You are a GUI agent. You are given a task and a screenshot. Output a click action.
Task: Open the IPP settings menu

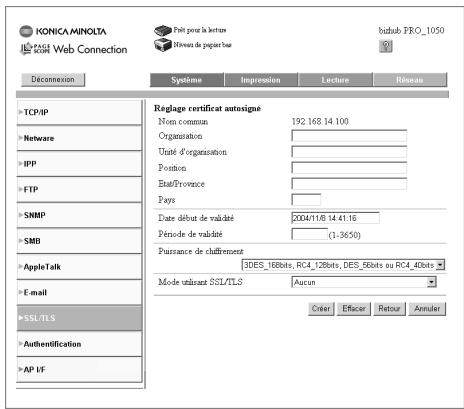click(79, 164)
